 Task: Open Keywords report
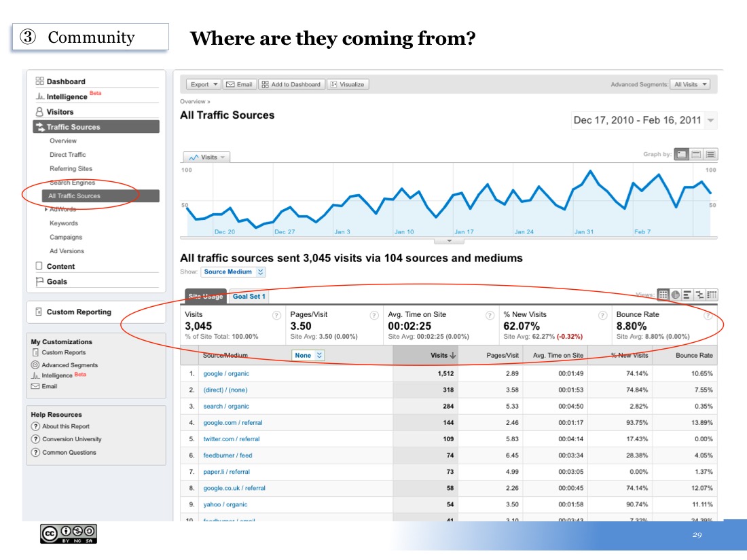coord(64,223)
